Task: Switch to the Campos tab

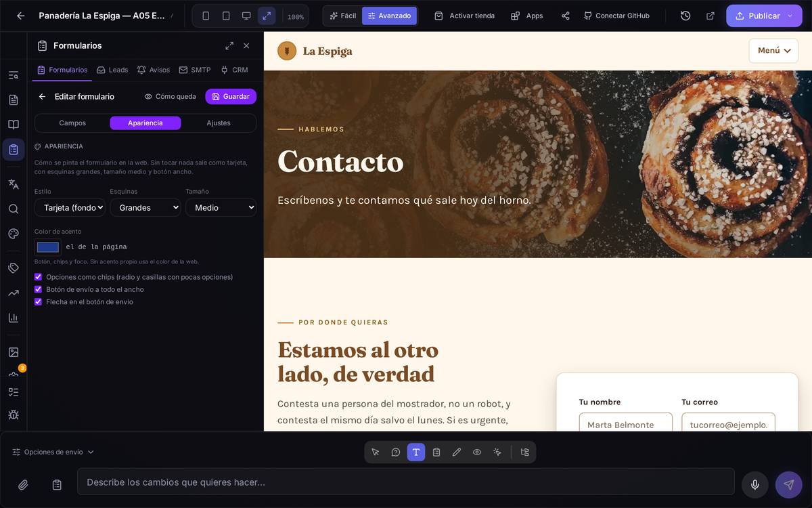Action: point(72,123)
